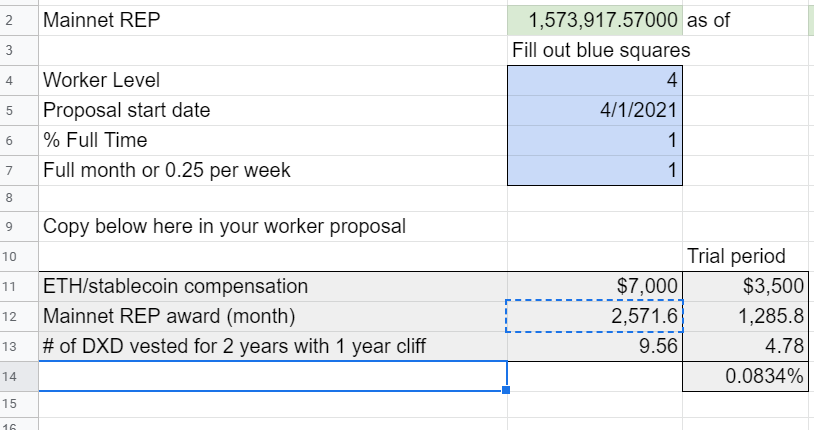Select the copied cell with 2,571.6

pos(595,316)
